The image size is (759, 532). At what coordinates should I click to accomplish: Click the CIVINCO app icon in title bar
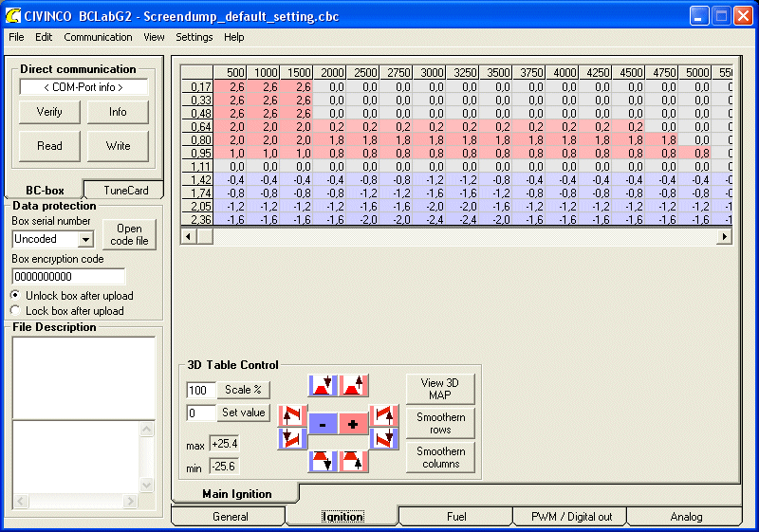(13, 16)
